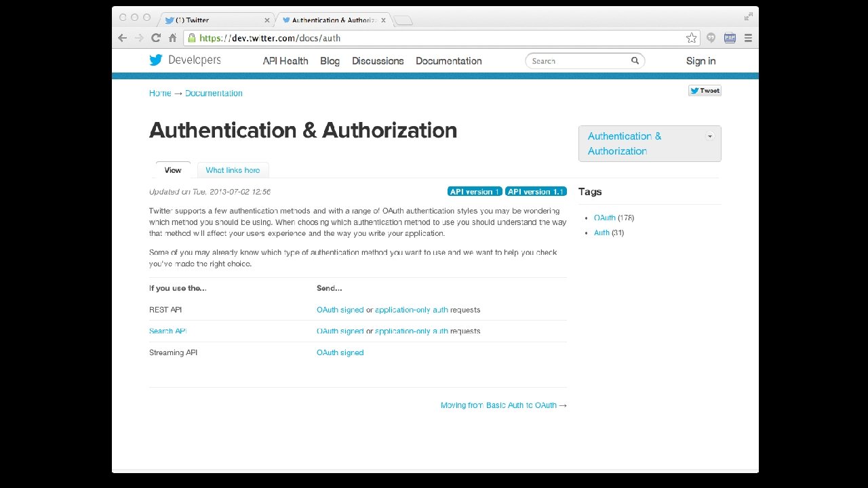The width and height of the screenshot is (868, 488).
Task: Click the green padlock security icon
Action: (192, 38)
